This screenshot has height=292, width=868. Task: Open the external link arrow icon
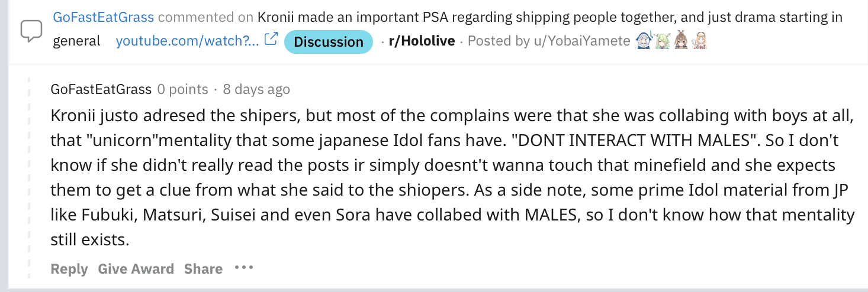[x=271, y=40]
